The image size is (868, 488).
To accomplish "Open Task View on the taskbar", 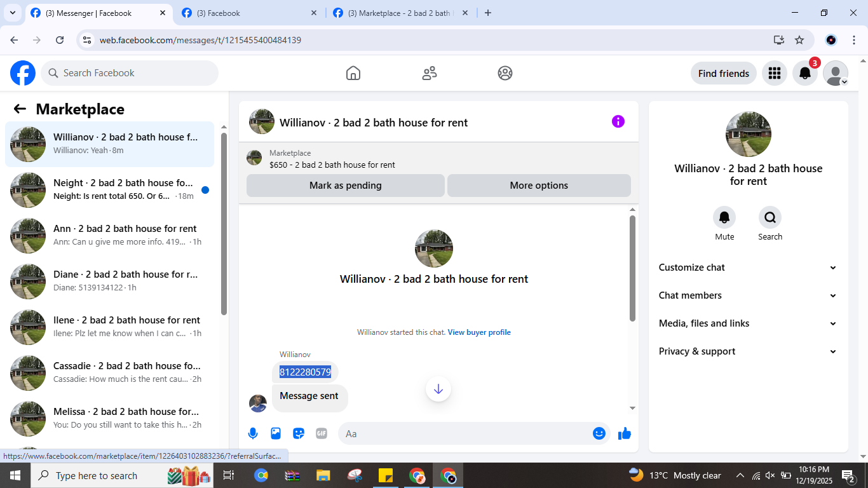I will point(229,475).
